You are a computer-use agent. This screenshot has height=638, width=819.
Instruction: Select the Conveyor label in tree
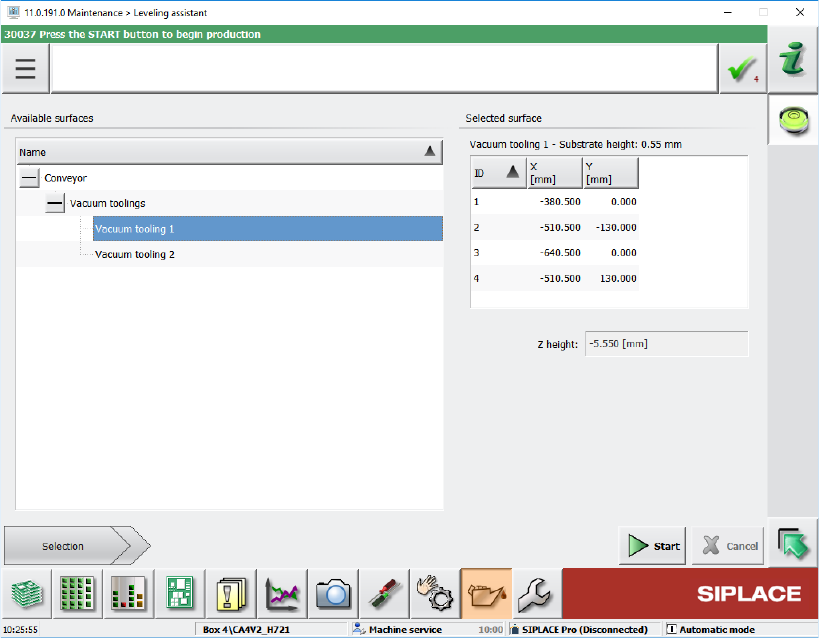pos(65,178)
